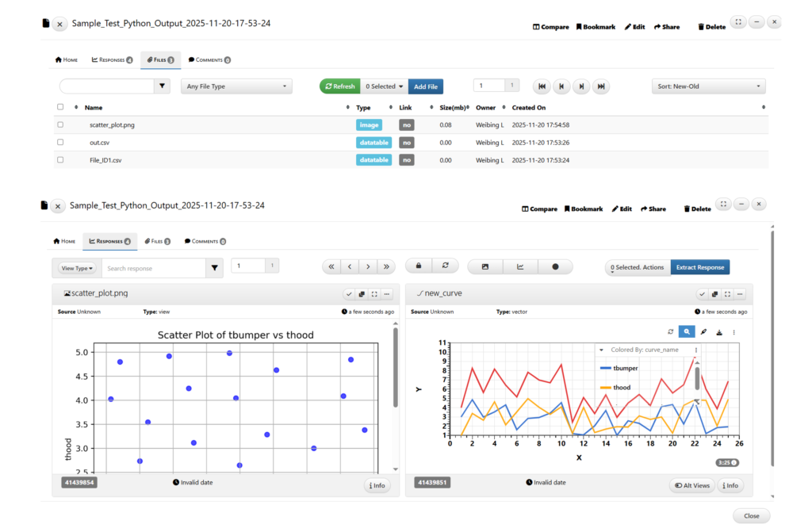Tick the checkbox for scatter_plot.png

click(x=60, y=124)
